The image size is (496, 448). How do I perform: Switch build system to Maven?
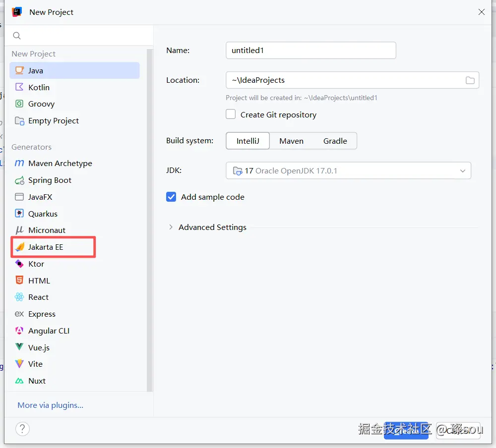[x=291, y=141]
